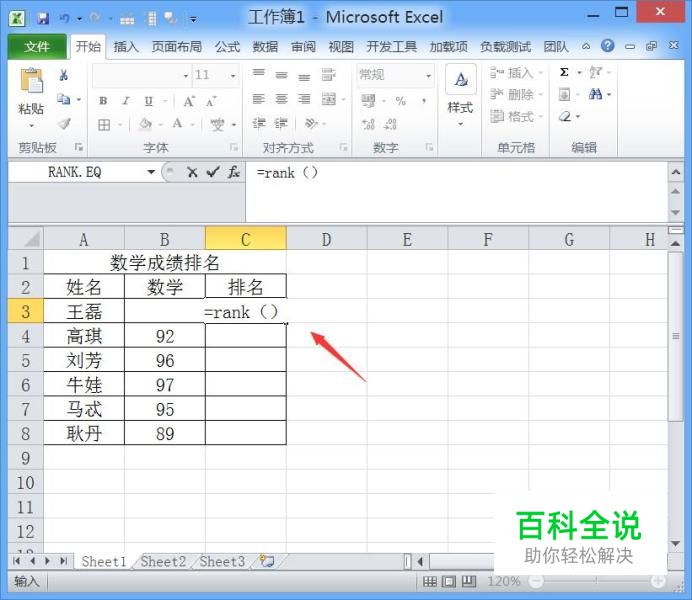This screenshot has height=600, width=692.
Task: Increase font size with the large A icon
Action: coord(189,101)
